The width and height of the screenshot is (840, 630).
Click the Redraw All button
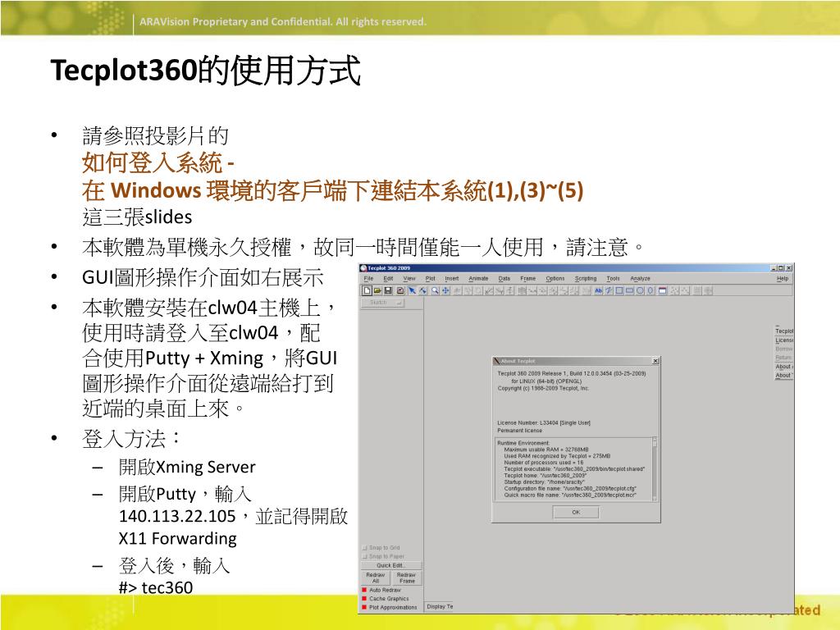pyautogui.click(x=376, y=577)
